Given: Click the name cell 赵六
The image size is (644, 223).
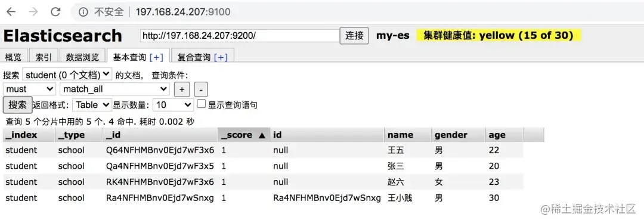Looking at the screenshot, I should click(396, 182).
